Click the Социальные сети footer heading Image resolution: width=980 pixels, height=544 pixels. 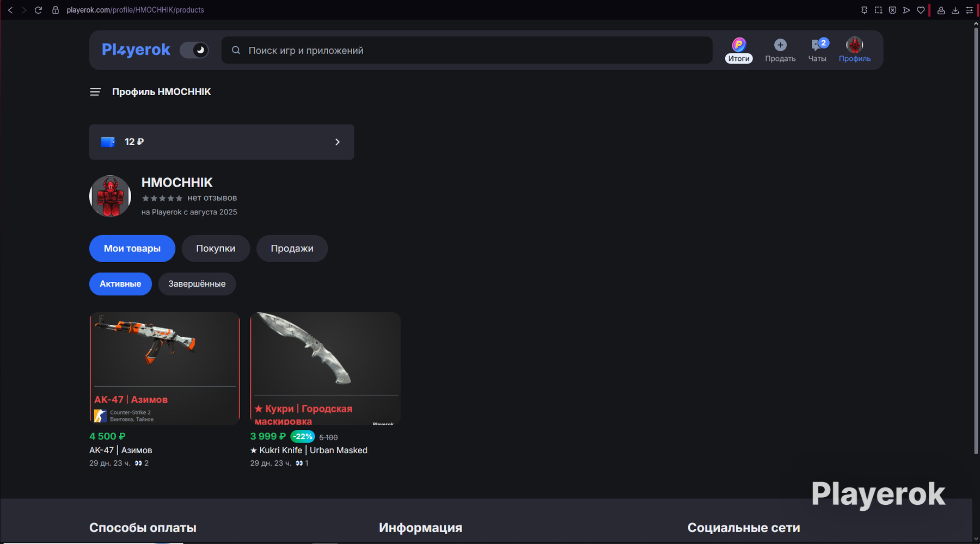(744, 528)
